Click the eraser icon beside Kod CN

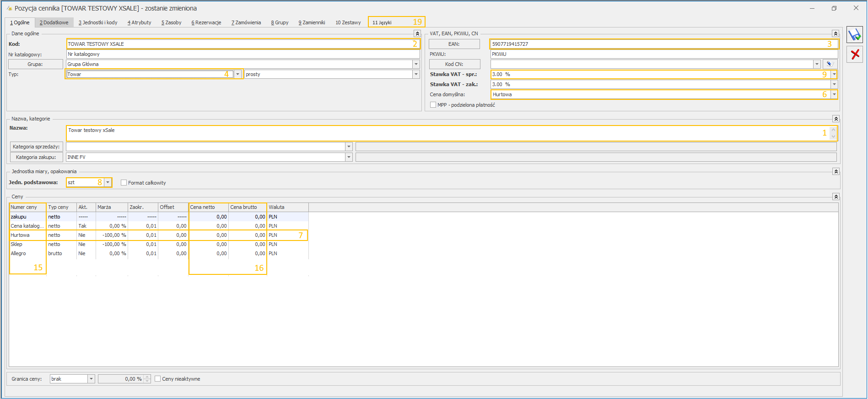point(830,64)
